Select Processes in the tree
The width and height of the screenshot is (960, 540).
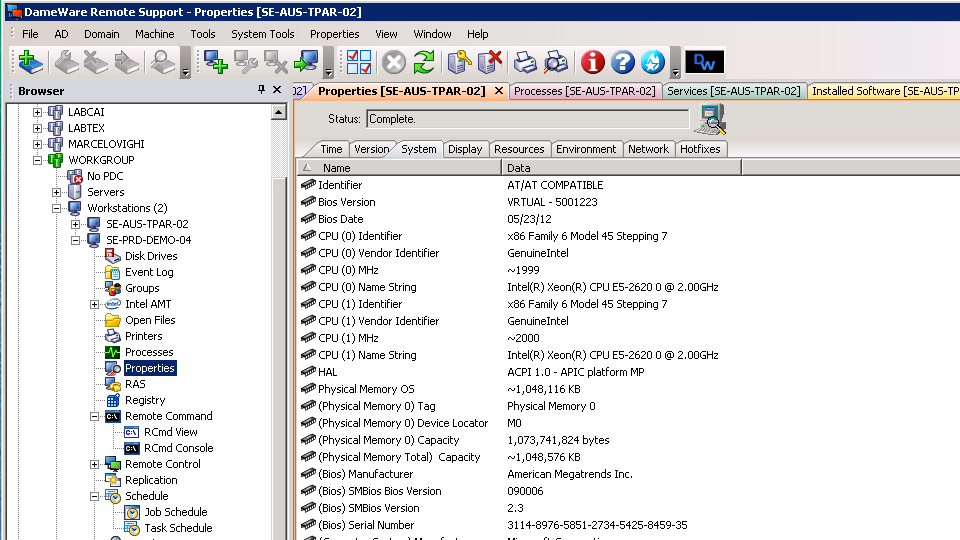pos(149,352)
